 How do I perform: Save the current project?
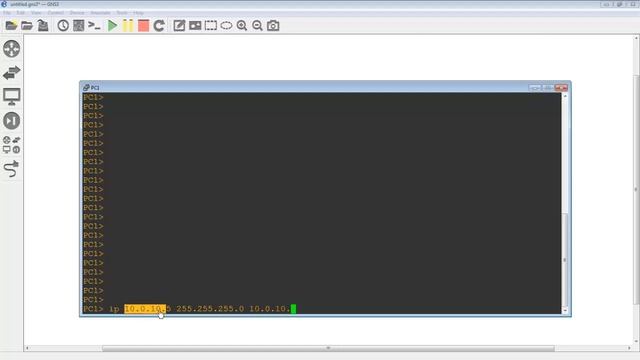[x=43, y=26]
